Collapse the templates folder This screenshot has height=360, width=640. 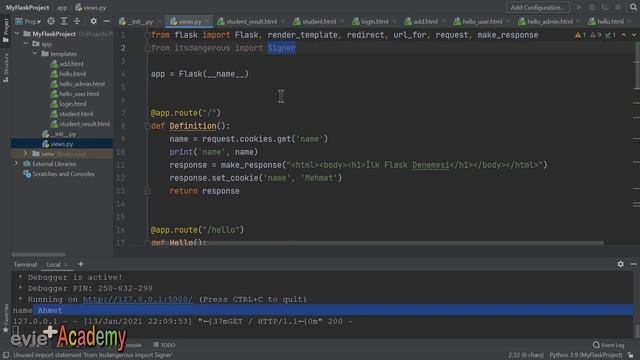pos(35,53)
